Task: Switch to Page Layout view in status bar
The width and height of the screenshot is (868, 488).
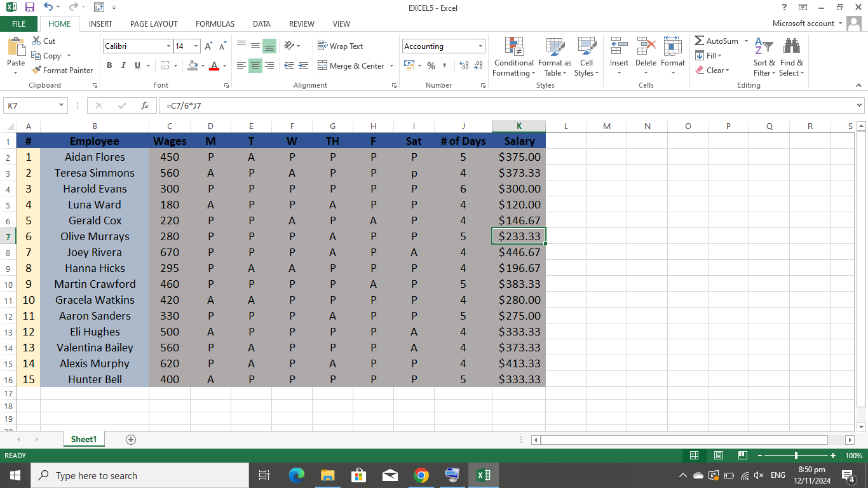Action: coord(719,456)
